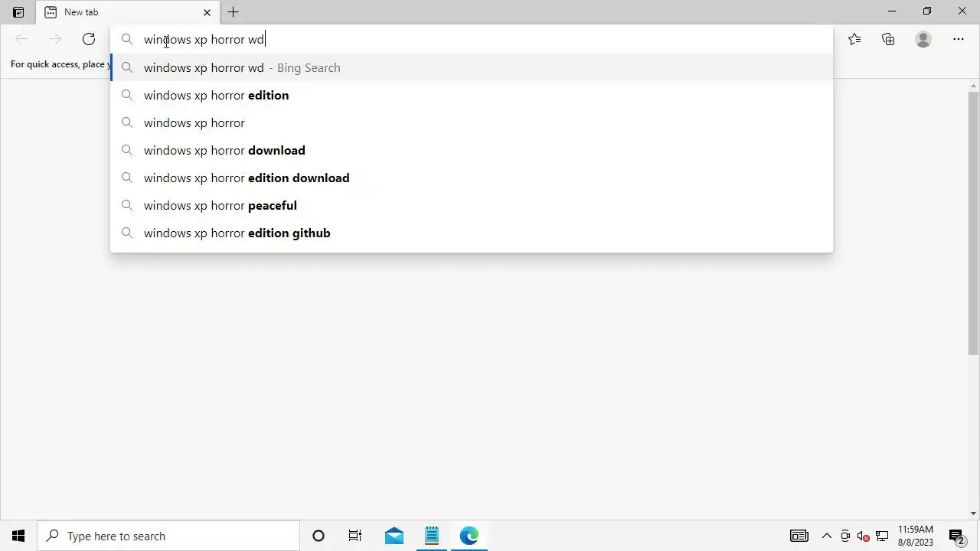
Task: Open a new tab with plus button
Action: click(x=234, y=12)
